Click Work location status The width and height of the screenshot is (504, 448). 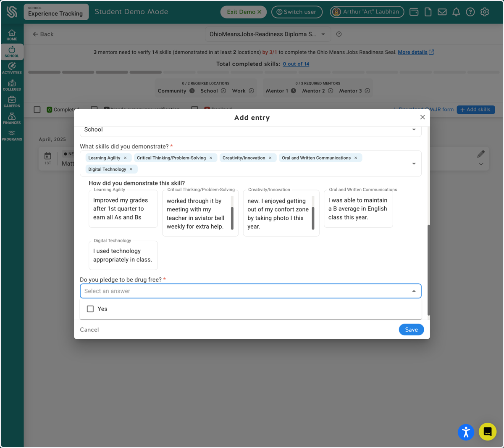click(243, 91)
